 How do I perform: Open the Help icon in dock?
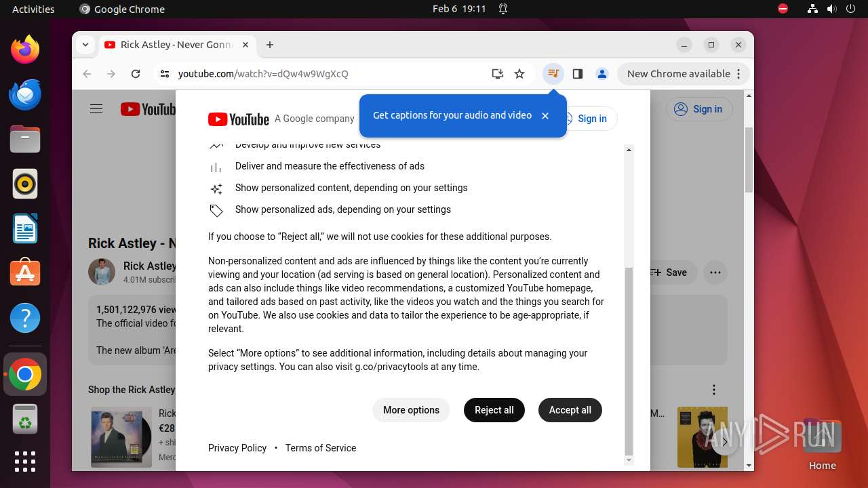pyautogui.click(x=25, y=317)
